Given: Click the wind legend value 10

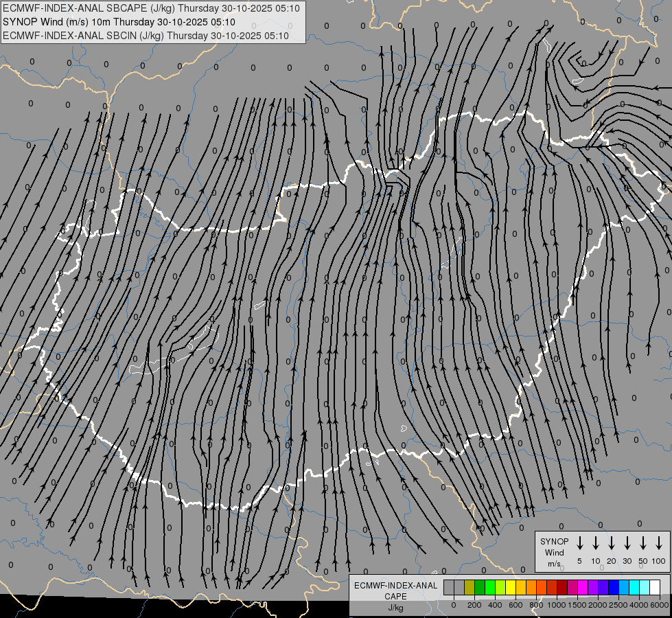Looking at the screenshot, I should pos(596,561).
